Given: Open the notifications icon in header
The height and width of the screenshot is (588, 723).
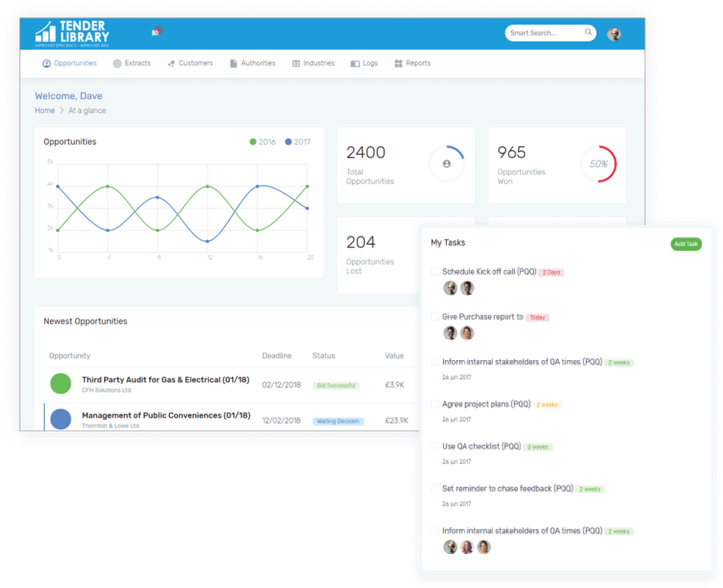Looking at the screenshot, I should (156, 32).
